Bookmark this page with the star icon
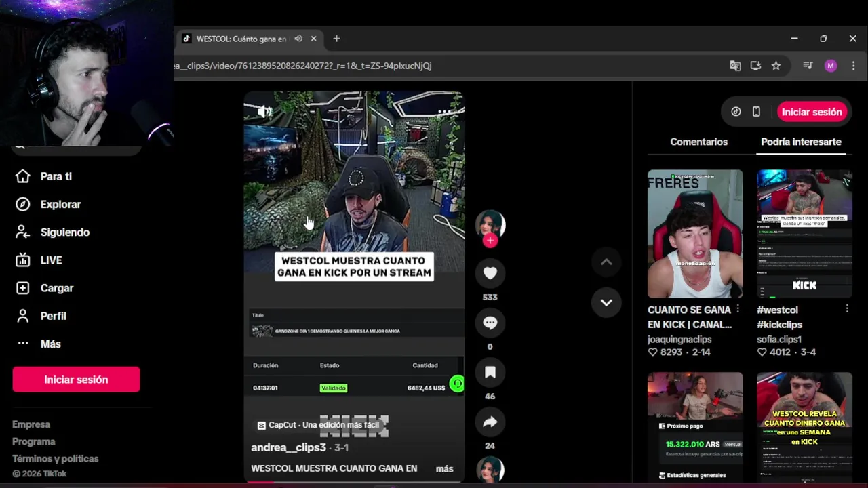 776,66
